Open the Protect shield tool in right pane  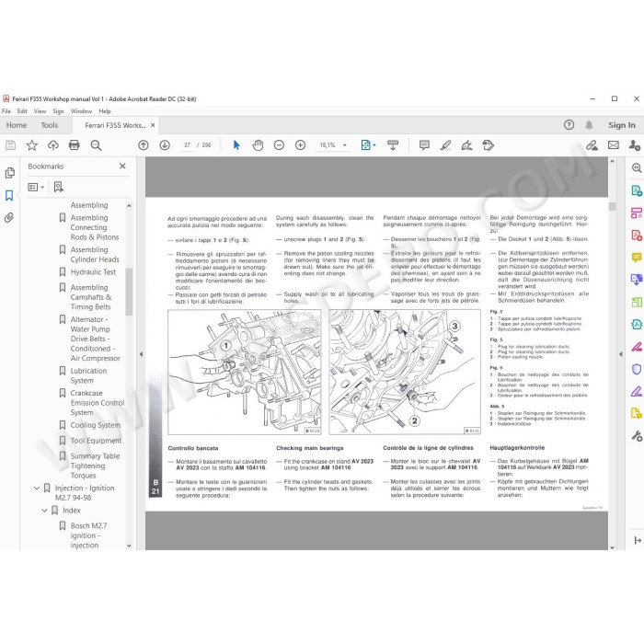tap(637, 369)
